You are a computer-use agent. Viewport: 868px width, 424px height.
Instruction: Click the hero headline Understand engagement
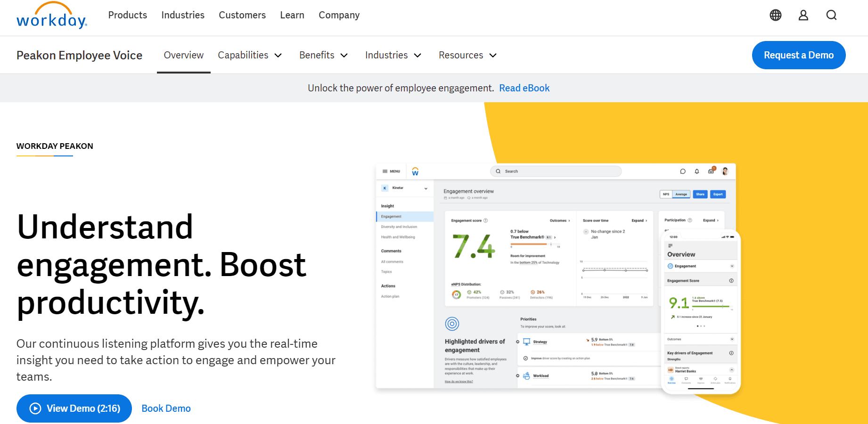pos(162,265)
